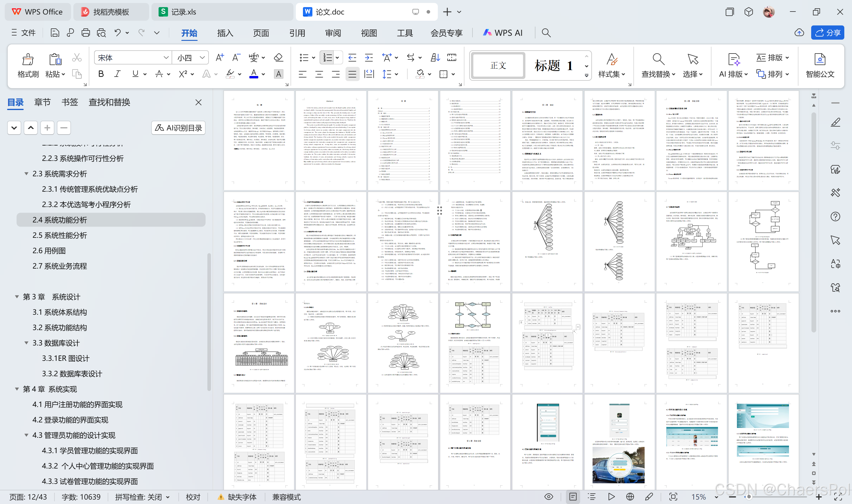The width and height of the screenshot is (852, 504).
Task: Toggle Bold formatting
Action: (101, 74)
